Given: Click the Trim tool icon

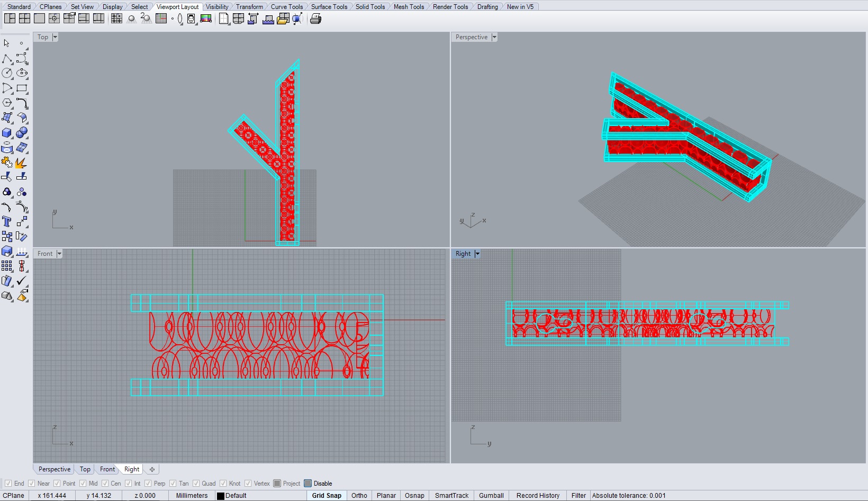Looking at the screenshot, I should [x=7, y=177].
